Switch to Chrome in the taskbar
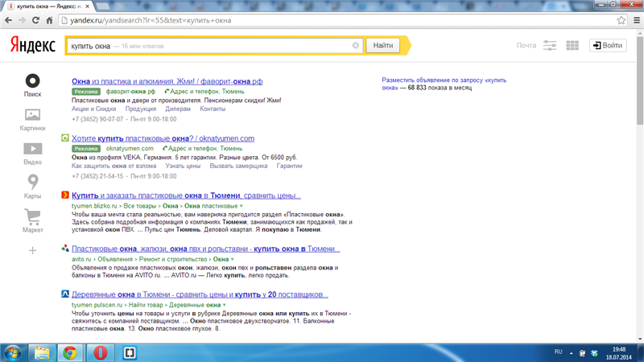The image size is (644, 362). coord(70,353)
